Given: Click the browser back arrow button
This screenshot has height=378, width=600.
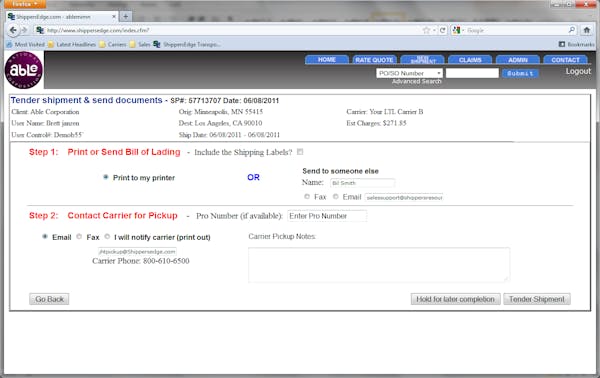Looking at the screenshot, I should (13, 30).
